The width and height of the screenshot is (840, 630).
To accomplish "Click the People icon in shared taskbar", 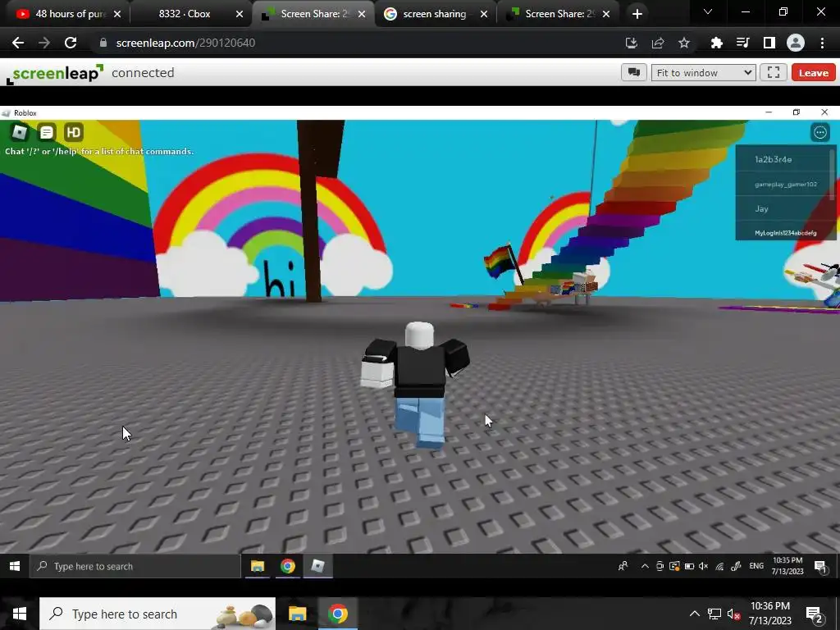I will [x=623, y=566].
